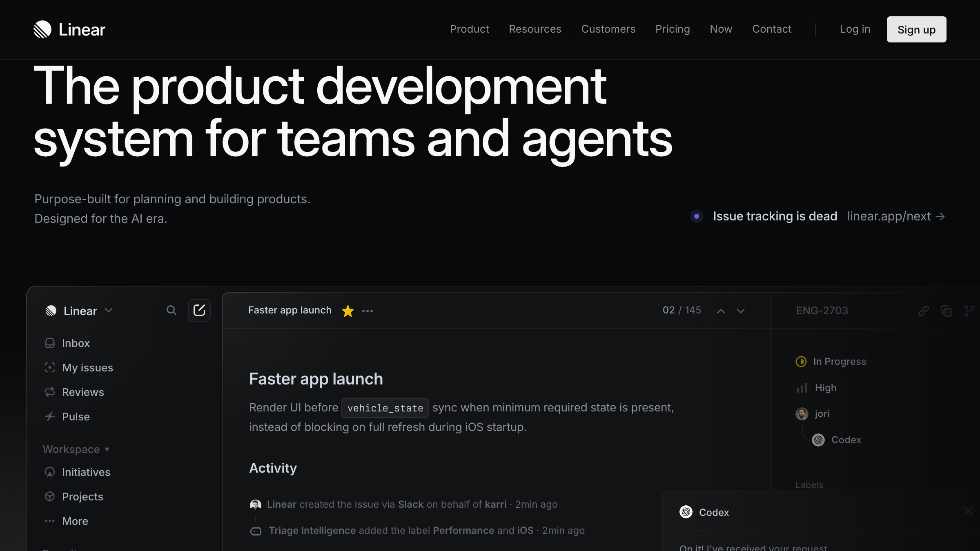Open the Product menu

(470, 29)
